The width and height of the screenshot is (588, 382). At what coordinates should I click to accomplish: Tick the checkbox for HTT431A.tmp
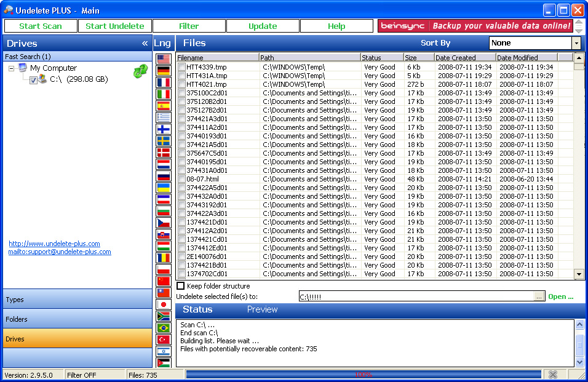pyautogui.click(x=182, y=76)
